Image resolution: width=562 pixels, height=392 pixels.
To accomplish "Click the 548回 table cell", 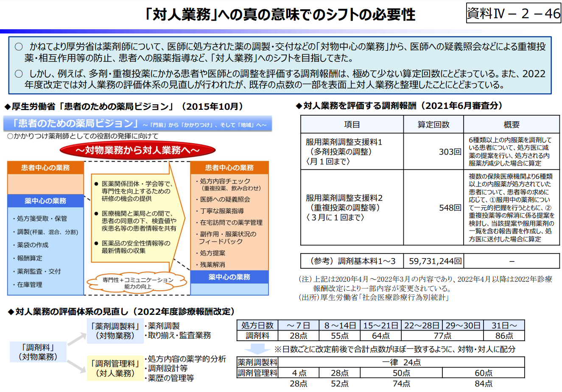I will (x=433, y=208).
